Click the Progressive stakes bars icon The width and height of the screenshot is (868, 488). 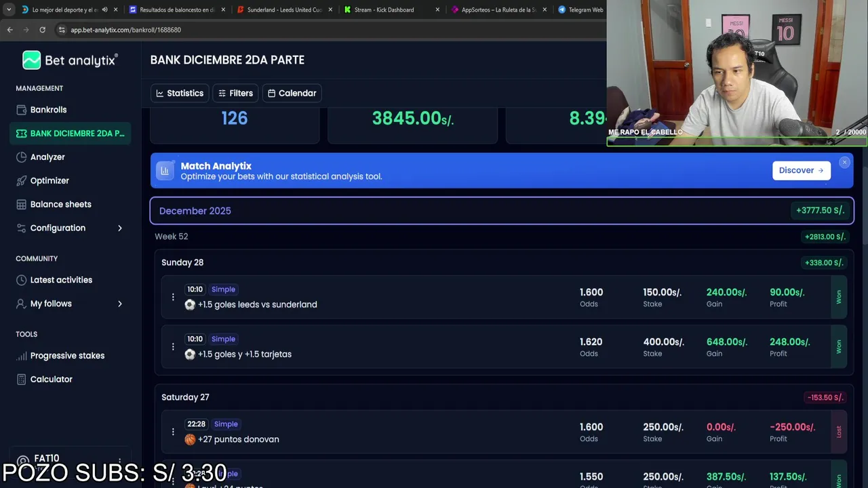22,356
